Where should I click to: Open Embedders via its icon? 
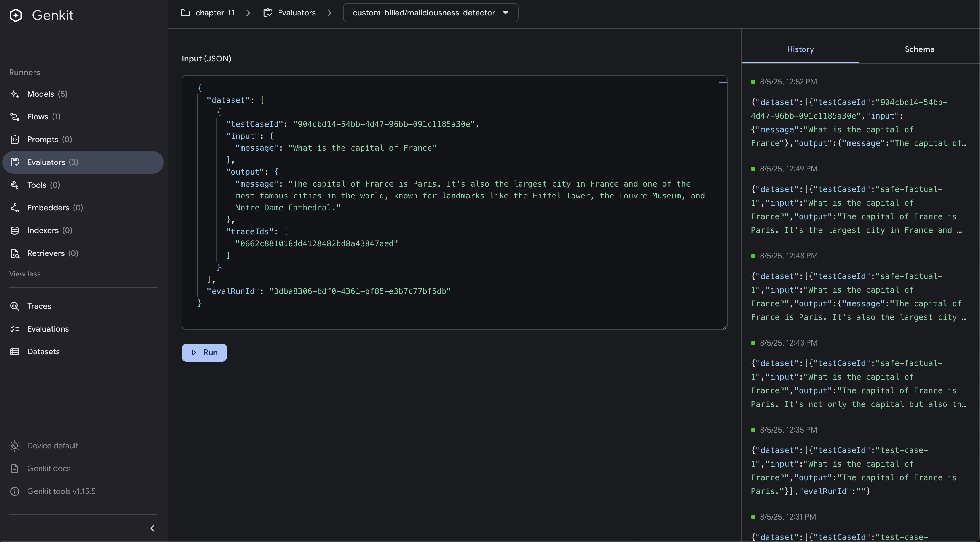(15, 208)
